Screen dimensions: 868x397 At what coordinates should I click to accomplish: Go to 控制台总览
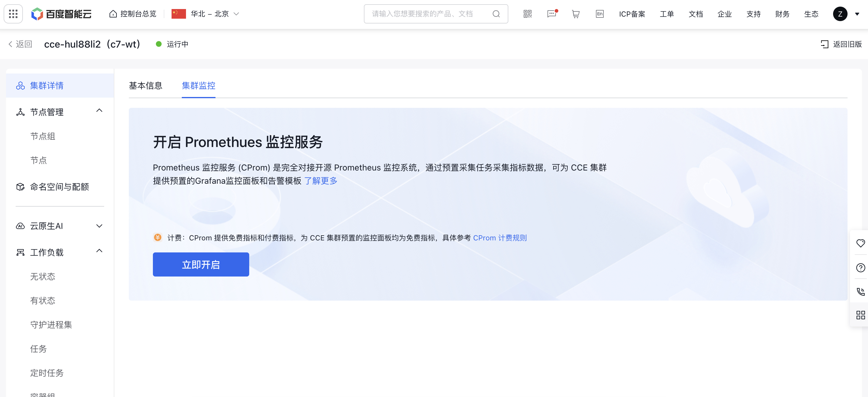138,14
